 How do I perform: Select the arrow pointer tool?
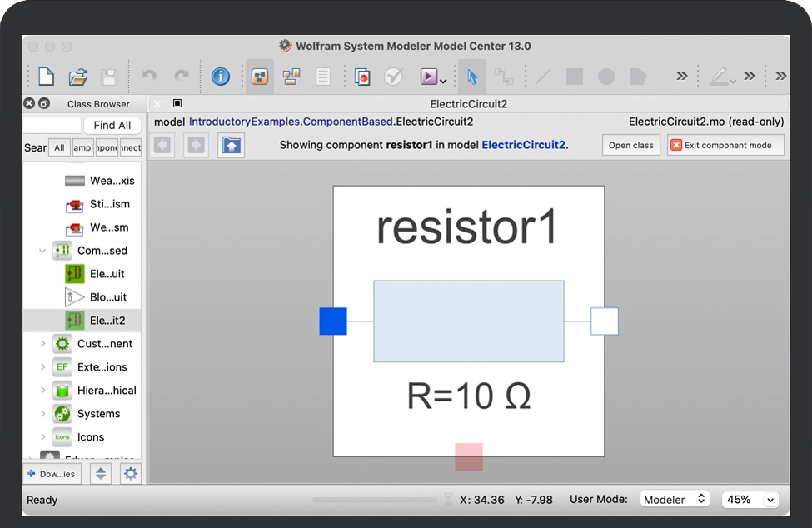(x=472, y=77)
